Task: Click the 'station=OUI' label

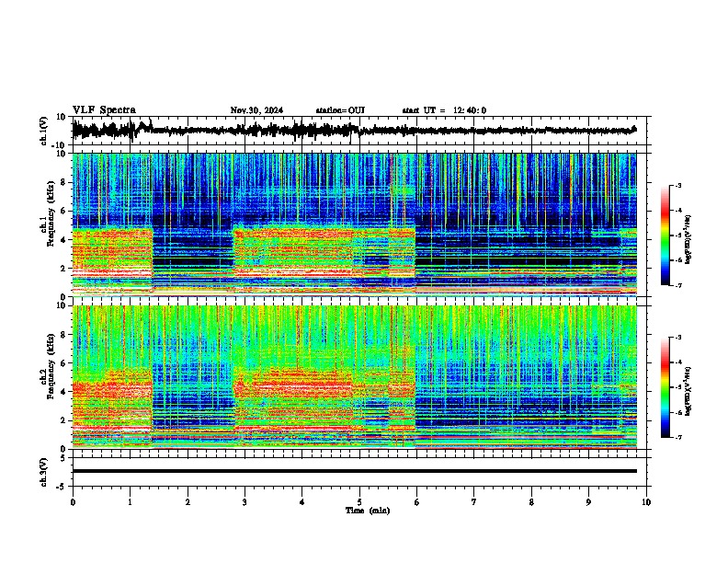Action: click(x=340, y=110)
